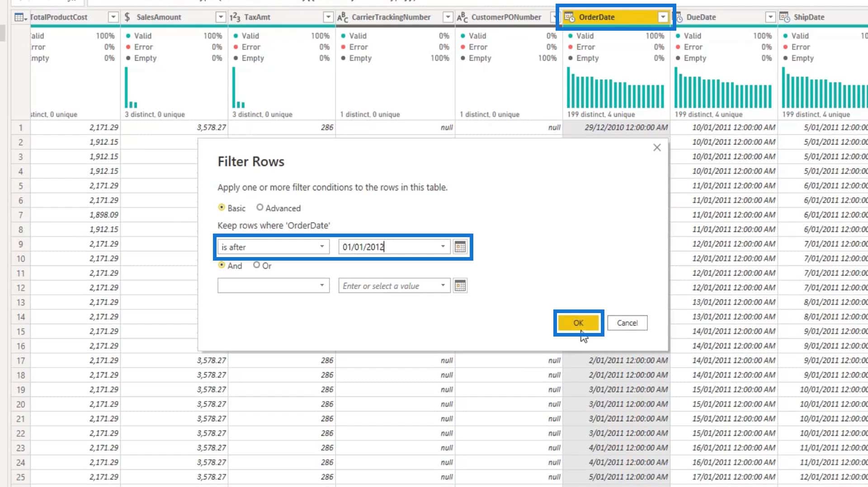868x487 pixels.
Task: Click '1 distinct, 0 unique' under CarrierTrackingNumber
Action: 370,114
